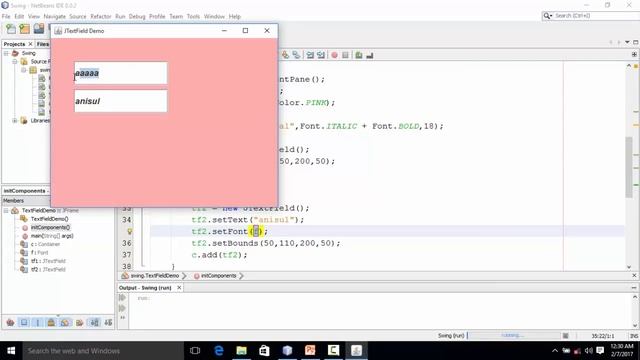Click the Swing project node icon
This screenshot has width=640, height=360.
point(16,53)
